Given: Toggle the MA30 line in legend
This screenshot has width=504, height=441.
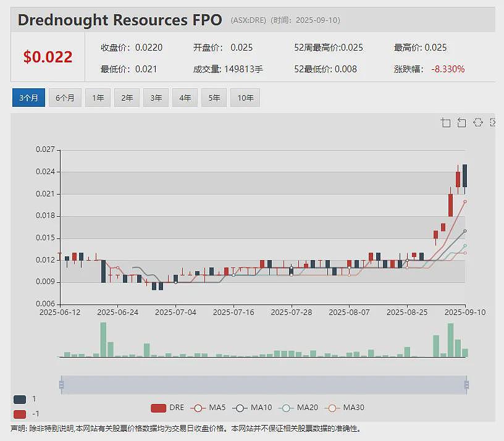Looking at the screenshot, I should click(345, 408).
